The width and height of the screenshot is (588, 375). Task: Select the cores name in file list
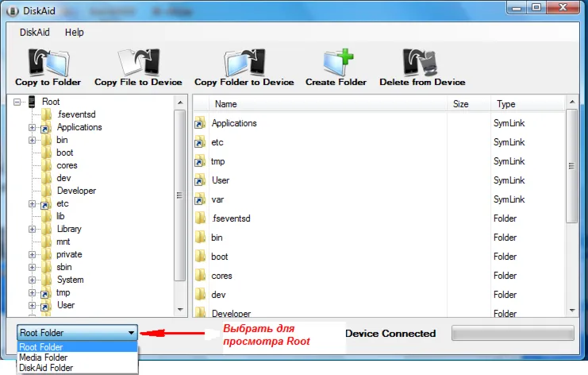[221, 276]
